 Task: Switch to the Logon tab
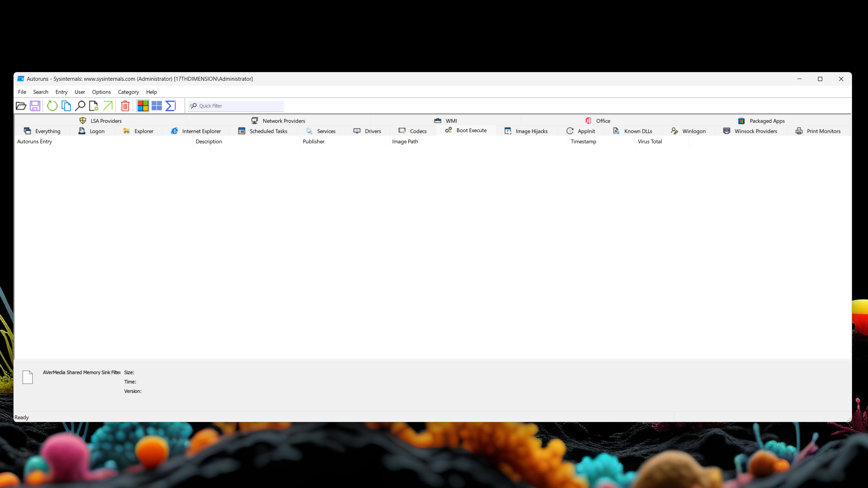coord(91,131)
